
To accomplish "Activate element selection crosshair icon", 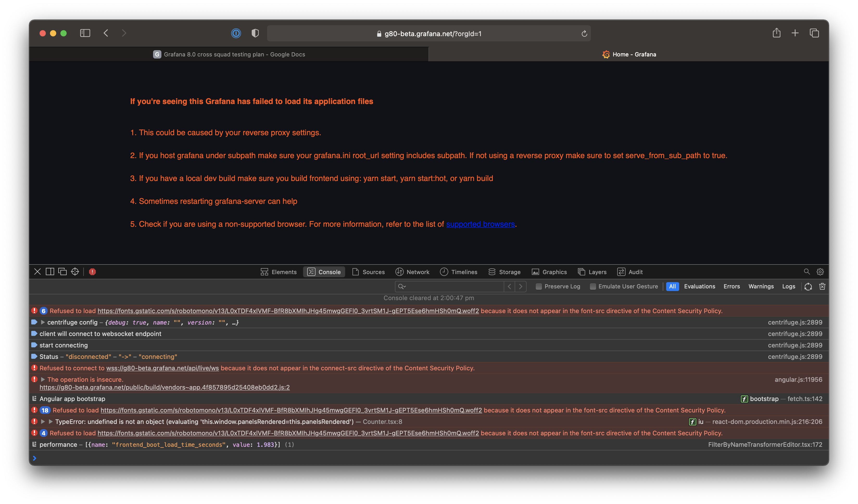I will click(75, 272).
